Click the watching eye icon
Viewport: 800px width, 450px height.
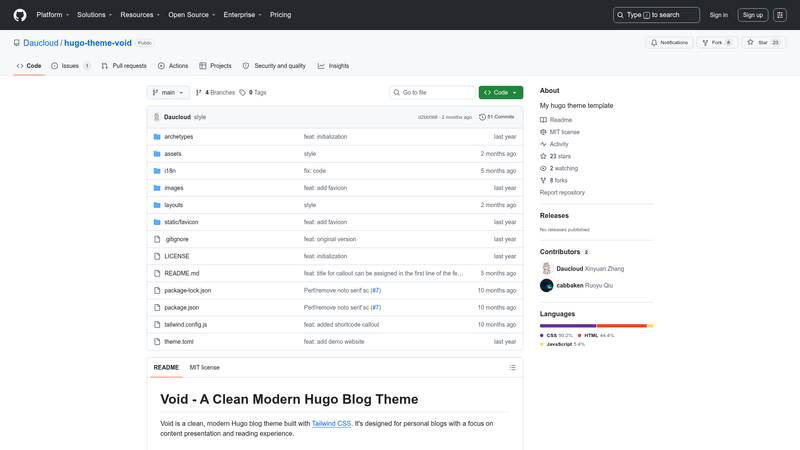pos(543,168)
